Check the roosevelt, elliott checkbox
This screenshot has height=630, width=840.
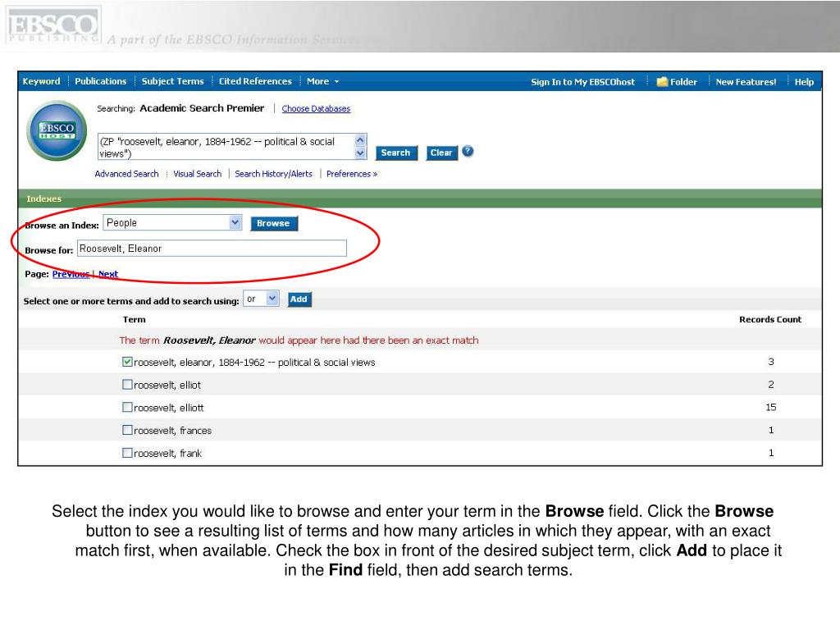tap(127, 407)
